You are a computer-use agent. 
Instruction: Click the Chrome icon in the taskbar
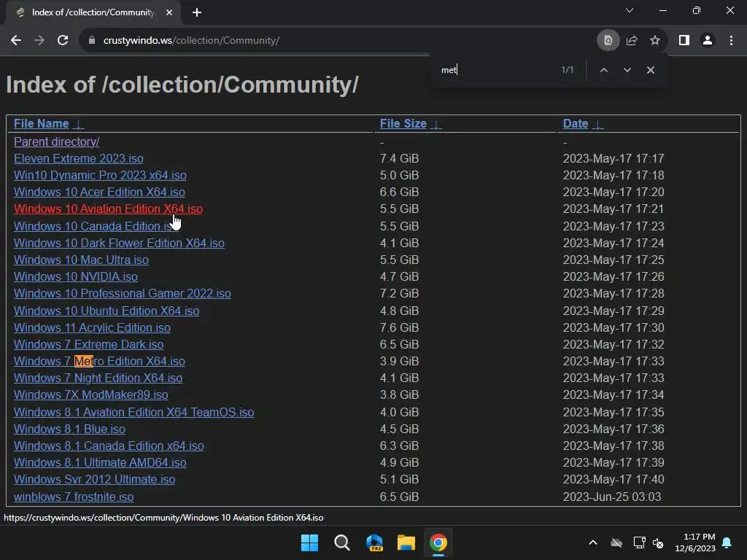tap(438, 542)
